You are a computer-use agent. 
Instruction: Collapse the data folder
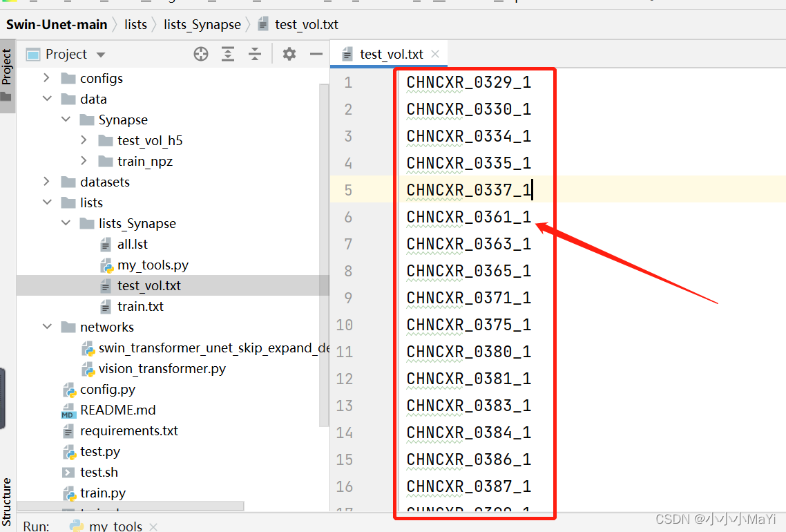point(47,98)
